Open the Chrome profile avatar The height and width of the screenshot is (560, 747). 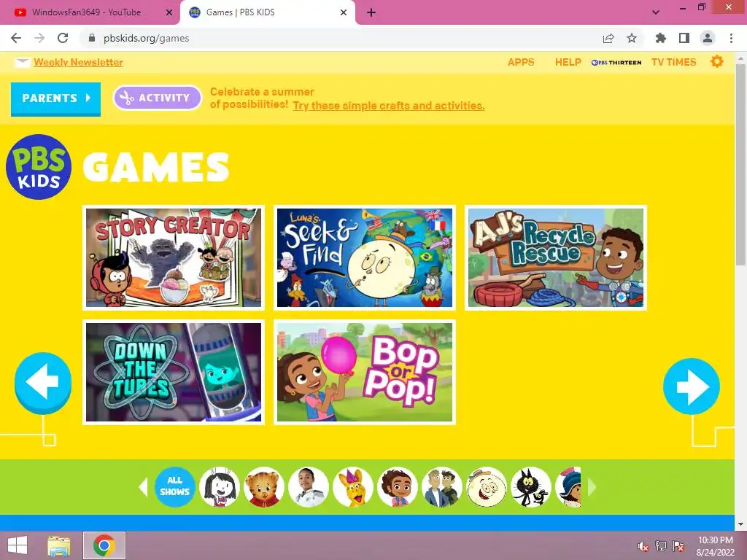[x=708, y=38]
